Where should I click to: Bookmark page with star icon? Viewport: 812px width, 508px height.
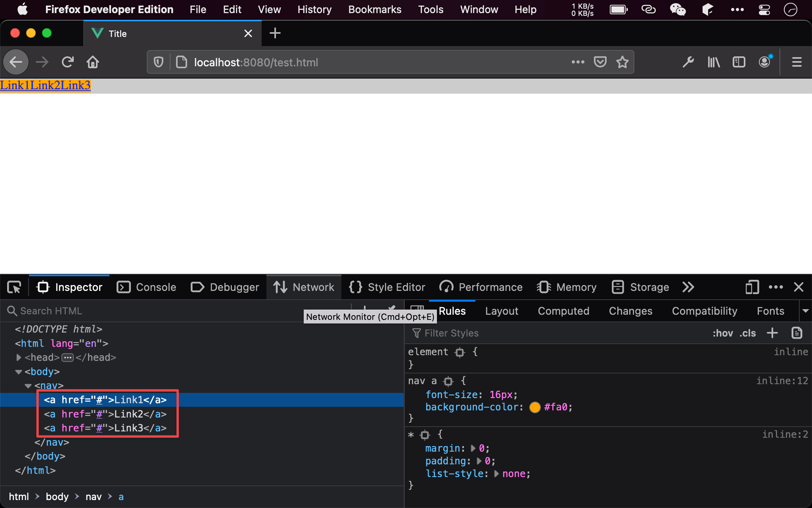622,62
